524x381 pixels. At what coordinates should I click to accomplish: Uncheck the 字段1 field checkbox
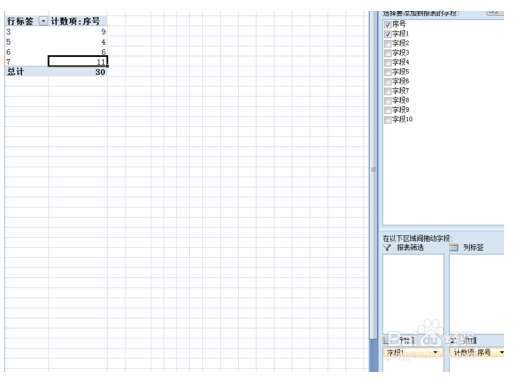(x=388, y=34)
